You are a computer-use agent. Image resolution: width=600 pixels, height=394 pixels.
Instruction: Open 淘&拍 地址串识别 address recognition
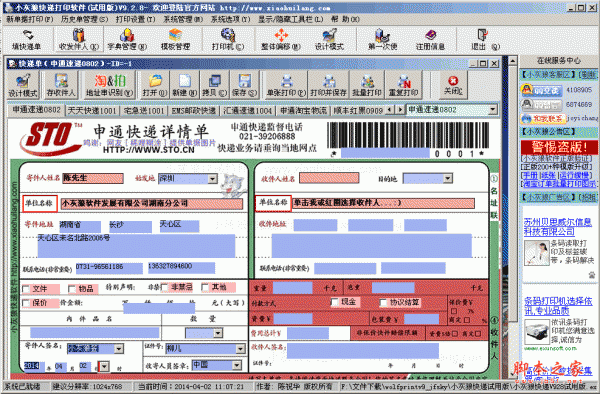[x=109, y=85]
